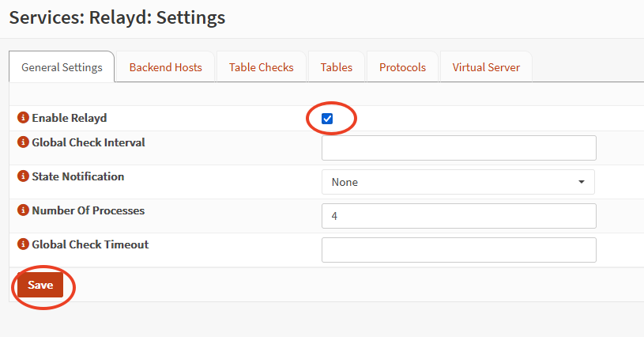Focus the Global Check Interval field

pyautogui.click(x=458, y=148)
